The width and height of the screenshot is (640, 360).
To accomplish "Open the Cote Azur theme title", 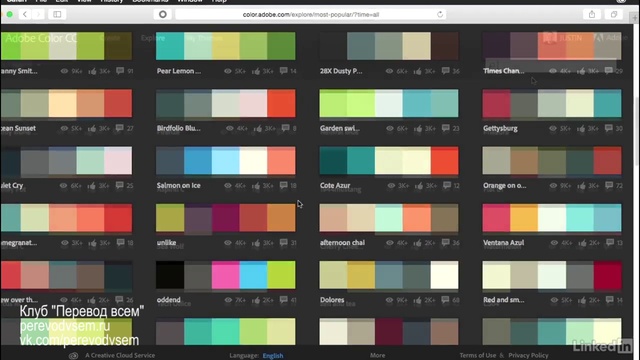I will [x=335, y=185].
